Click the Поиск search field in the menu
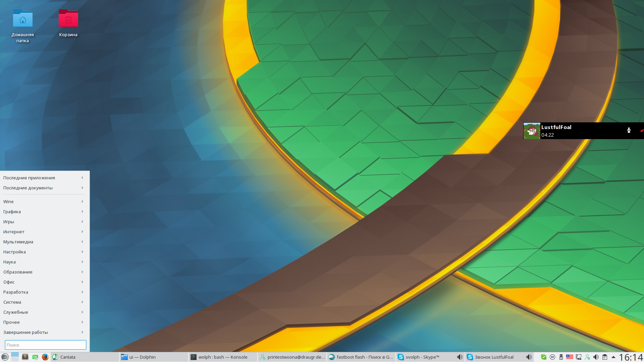 point(46,345)
